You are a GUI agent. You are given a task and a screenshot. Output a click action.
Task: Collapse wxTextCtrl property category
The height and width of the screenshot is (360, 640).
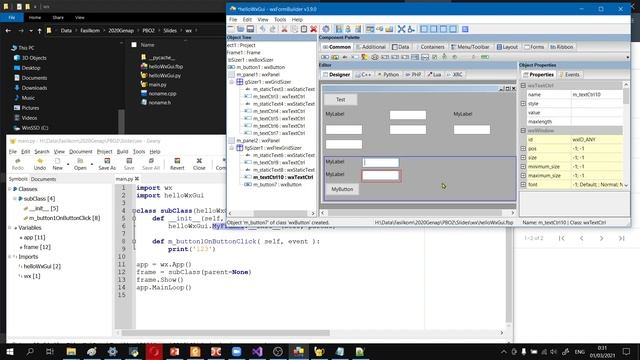tap(523, 85)
